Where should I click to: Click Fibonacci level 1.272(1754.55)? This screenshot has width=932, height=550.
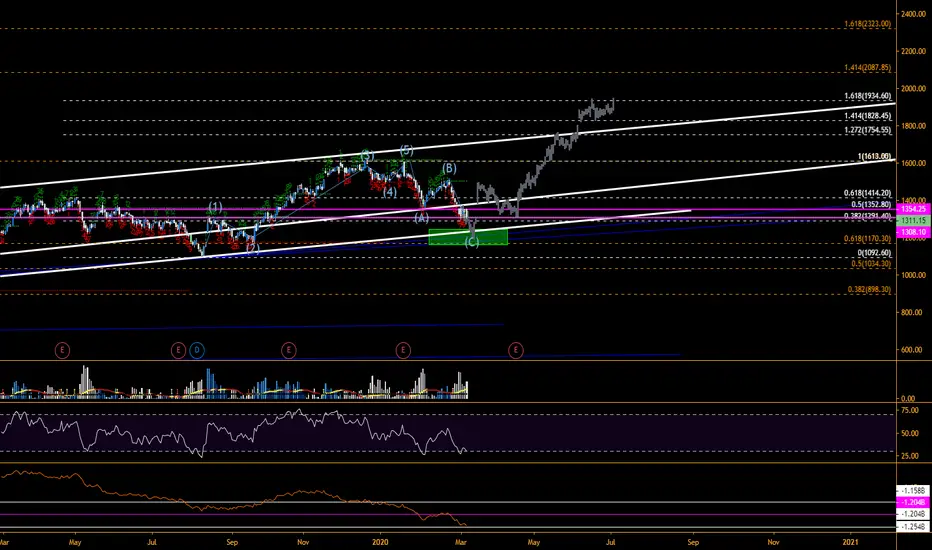[x=867, y=130]
